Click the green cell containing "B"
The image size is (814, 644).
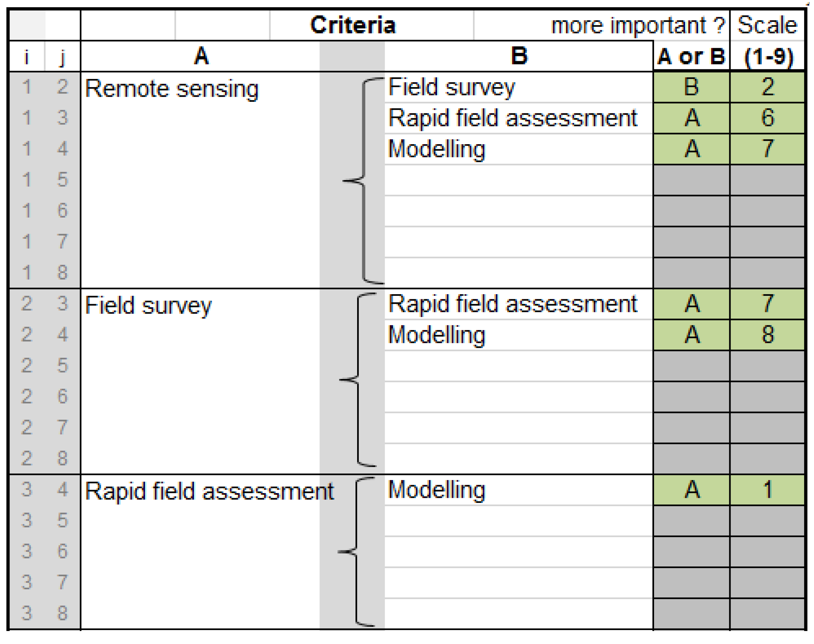pyautogui.click(x=691, y=87)
